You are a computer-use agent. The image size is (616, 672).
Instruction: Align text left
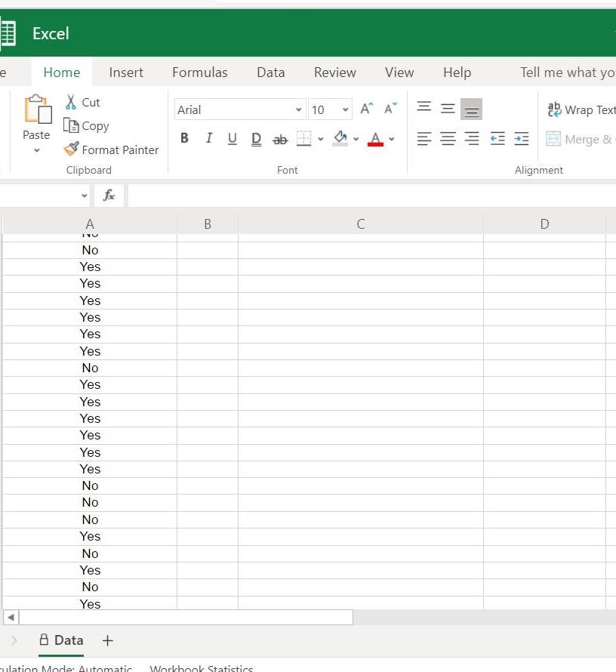coord(424,139)
